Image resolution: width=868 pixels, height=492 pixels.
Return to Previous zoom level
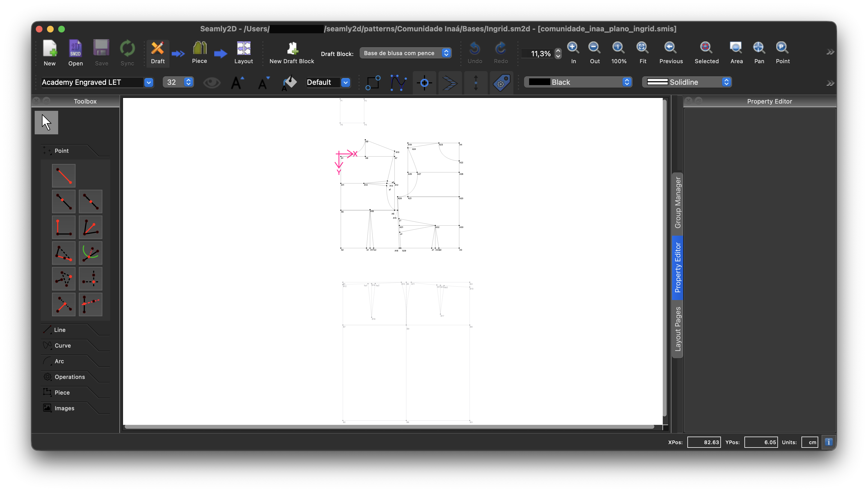(x=671, y=53)
